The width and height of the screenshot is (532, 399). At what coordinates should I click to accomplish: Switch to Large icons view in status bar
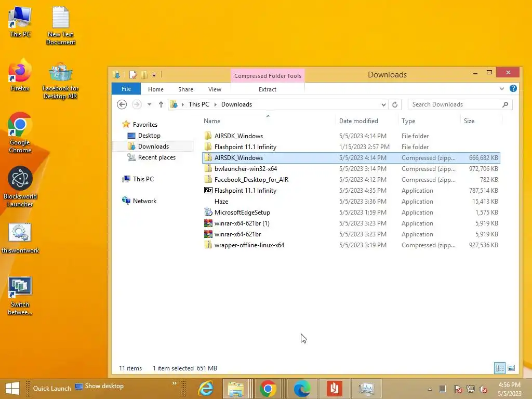[511, 368]
